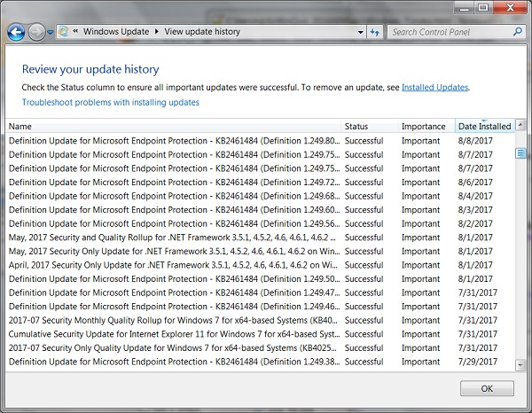Select Definition Update 1.249.47 row
This screenshot has height=413, width=532.
pos(260,292)
